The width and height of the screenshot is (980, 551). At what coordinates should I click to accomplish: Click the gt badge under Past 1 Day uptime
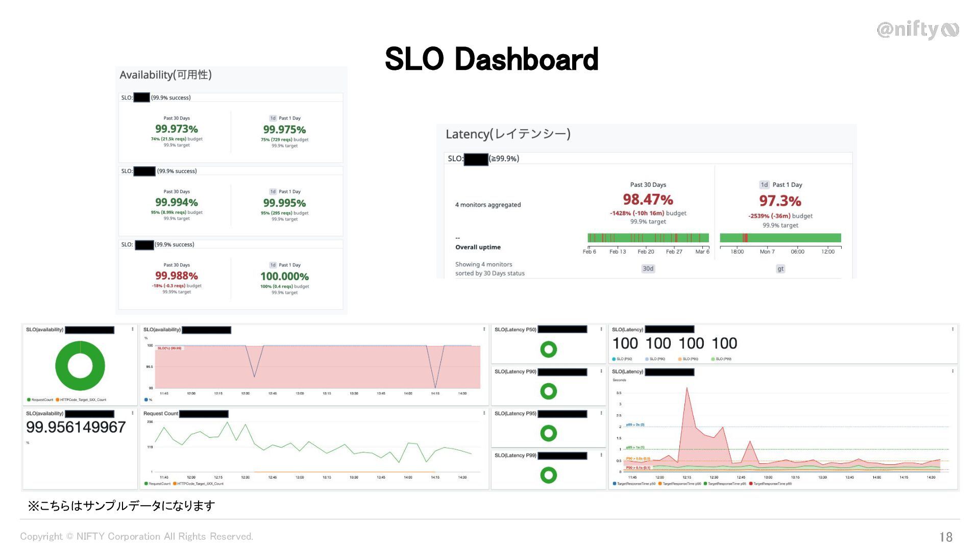780,269
